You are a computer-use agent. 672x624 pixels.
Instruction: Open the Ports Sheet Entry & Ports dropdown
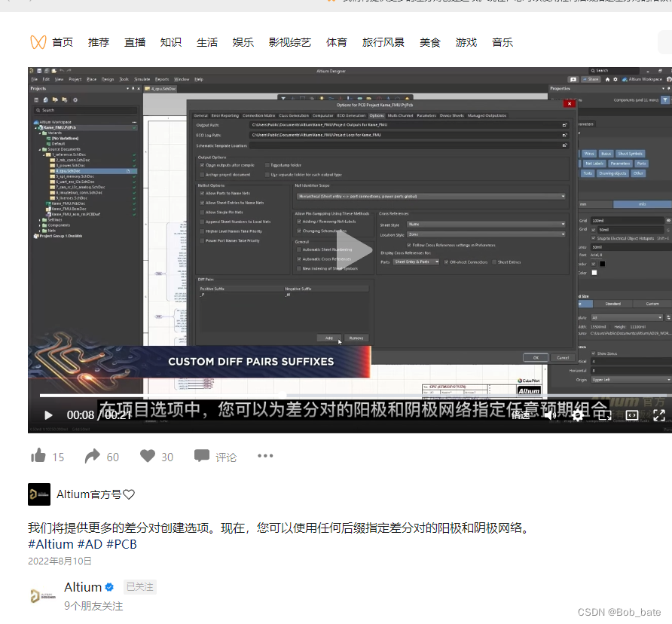[416, 262]
